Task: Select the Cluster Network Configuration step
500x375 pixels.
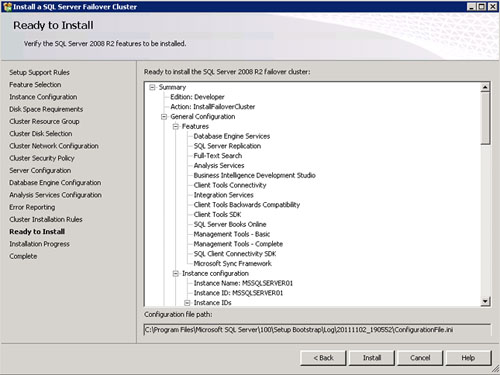Action: 54,146
